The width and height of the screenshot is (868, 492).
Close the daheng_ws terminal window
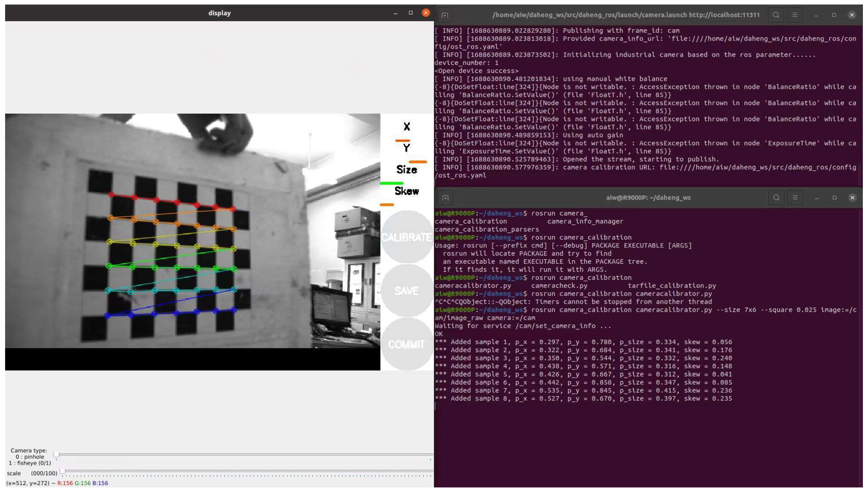852,198
